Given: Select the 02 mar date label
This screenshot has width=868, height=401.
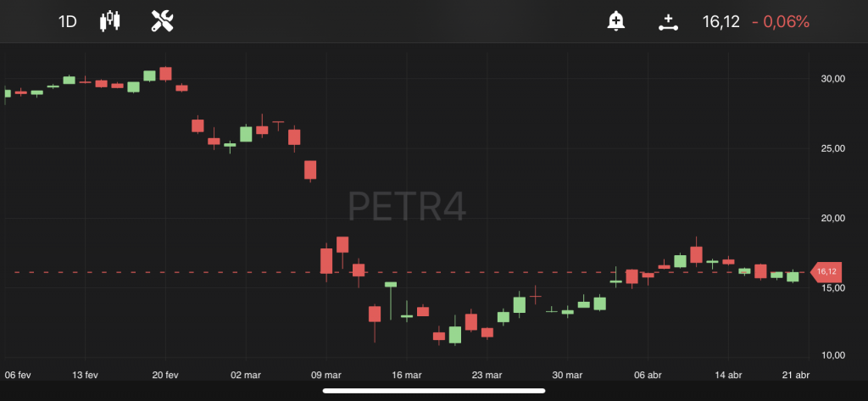Looking at the screenshot, I should [x=246, y=375].
